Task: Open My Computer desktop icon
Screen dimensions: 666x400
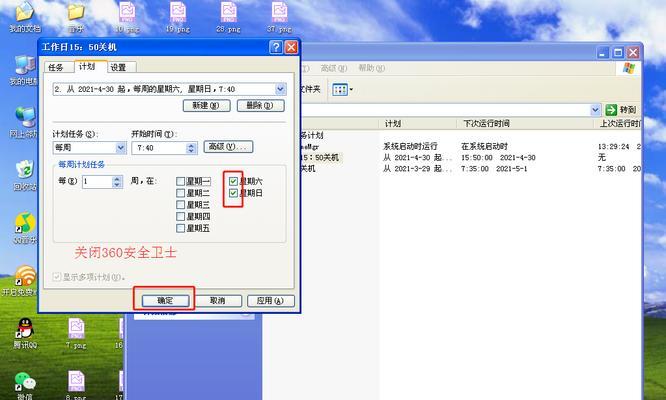Action: (x=25, y=70)
